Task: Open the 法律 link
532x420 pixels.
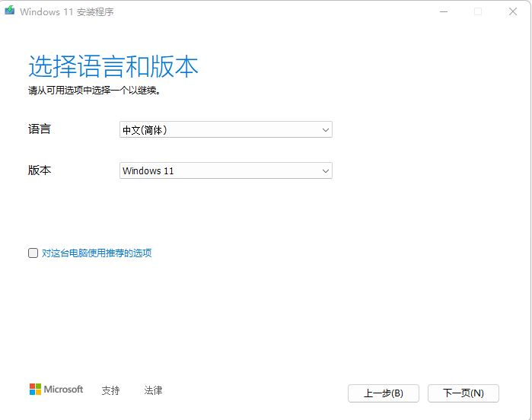Action: [x=153, y=390]
